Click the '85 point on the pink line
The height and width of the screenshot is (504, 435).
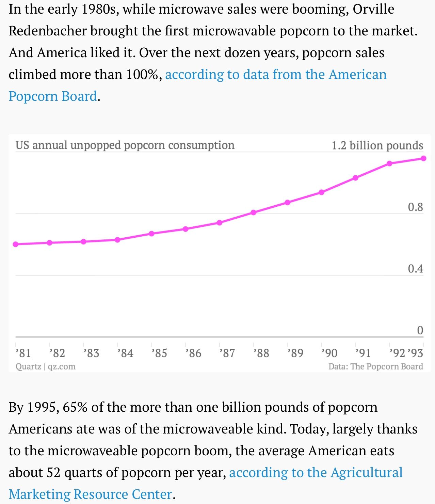(151, 234)
